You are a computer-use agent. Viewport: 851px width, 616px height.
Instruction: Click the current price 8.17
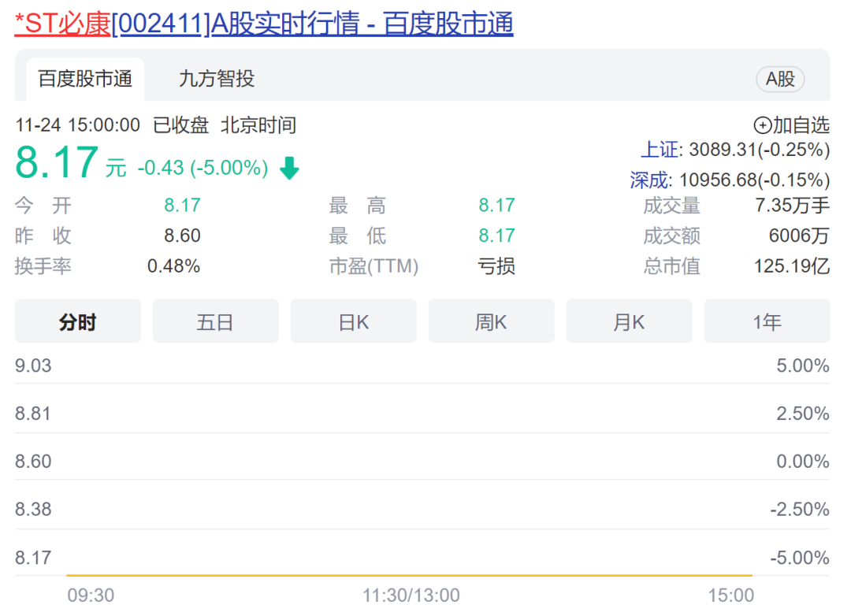pos(57,162)
